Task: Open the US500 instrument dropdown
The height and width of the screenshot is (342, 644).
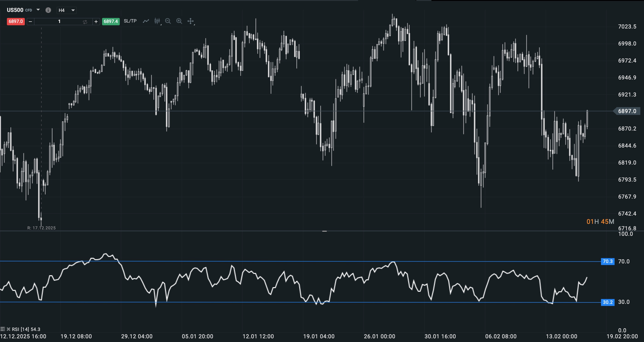Action: [x=38, y=10]
